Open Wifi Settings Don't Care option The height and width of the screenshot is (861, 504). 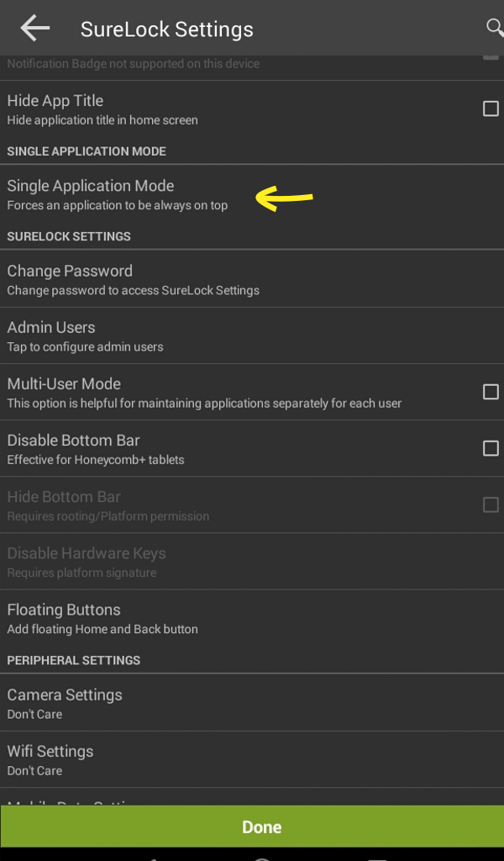(252, 759)
